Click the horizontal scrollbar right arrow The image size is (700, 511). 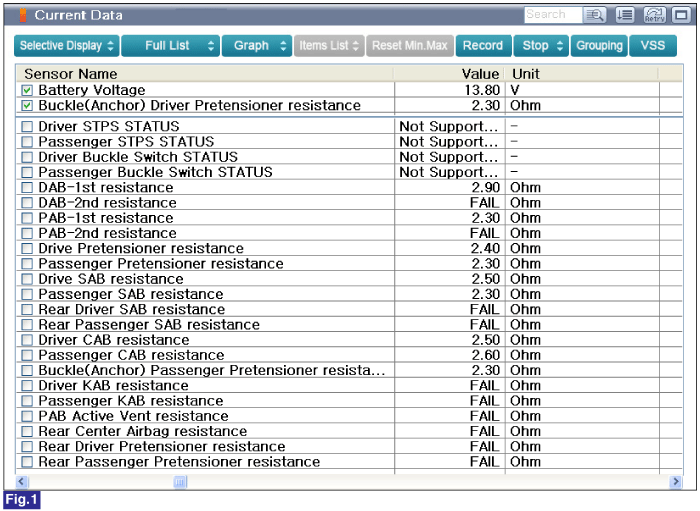(676, 482)
